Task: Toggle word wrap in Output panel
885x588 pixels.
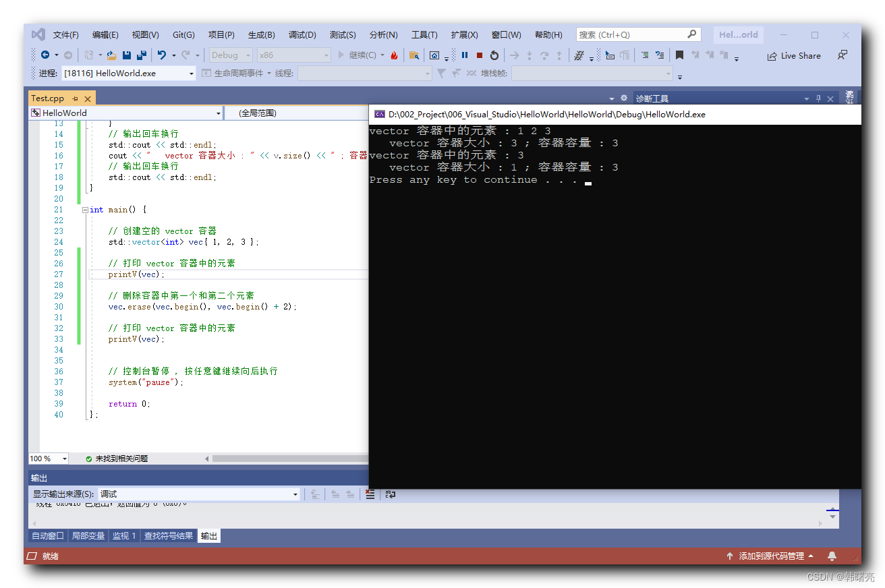Action: (391, 494)
